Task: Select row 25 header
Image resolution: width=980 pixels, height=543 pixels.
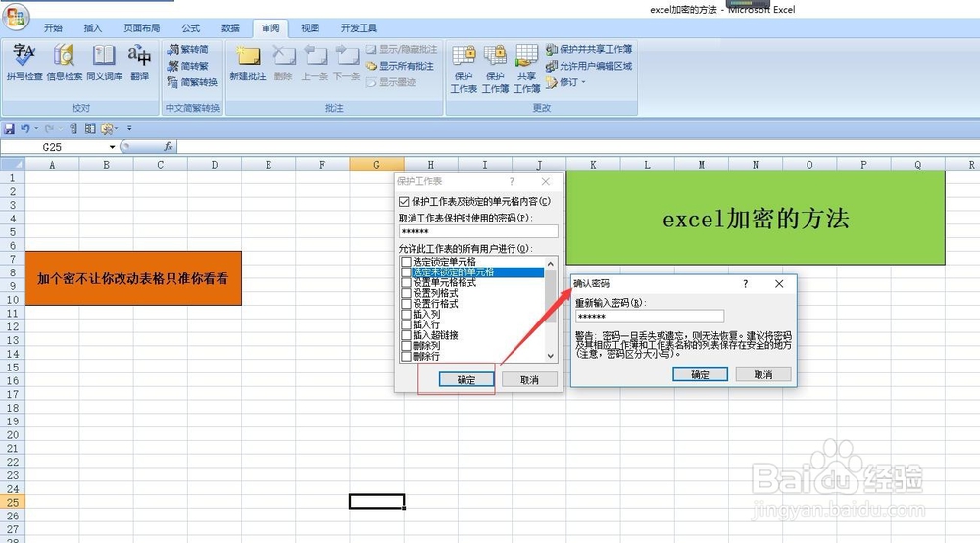Action: [13, 503]
